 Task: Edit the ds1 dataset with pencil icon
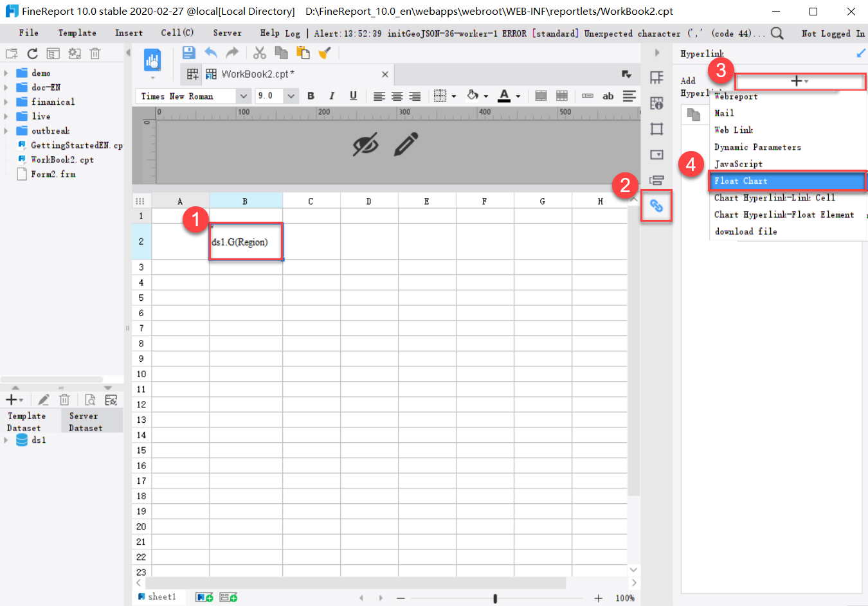pos(44,399)
